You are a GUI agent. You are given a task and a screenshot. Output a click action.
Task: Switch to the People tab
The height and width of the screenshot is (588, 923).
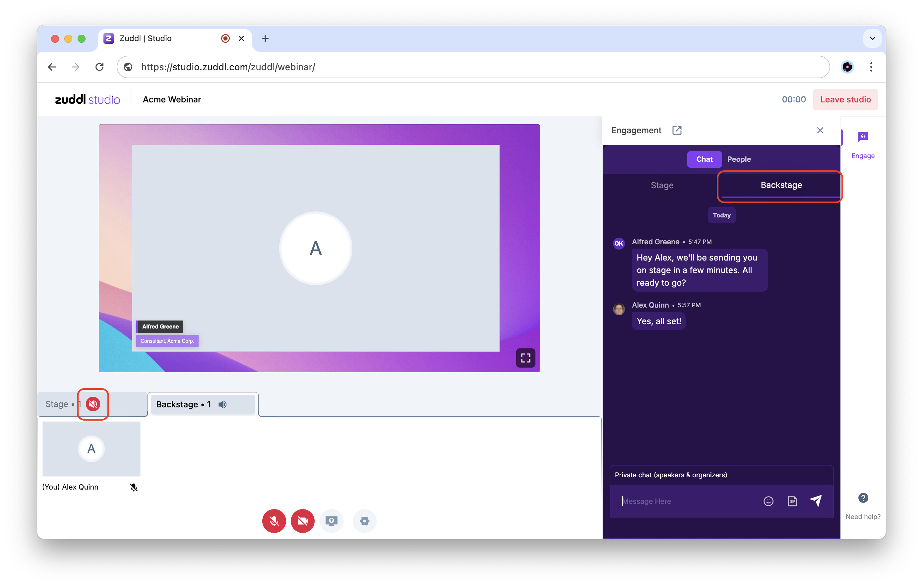pyautogui.click(x=739, y=159)
